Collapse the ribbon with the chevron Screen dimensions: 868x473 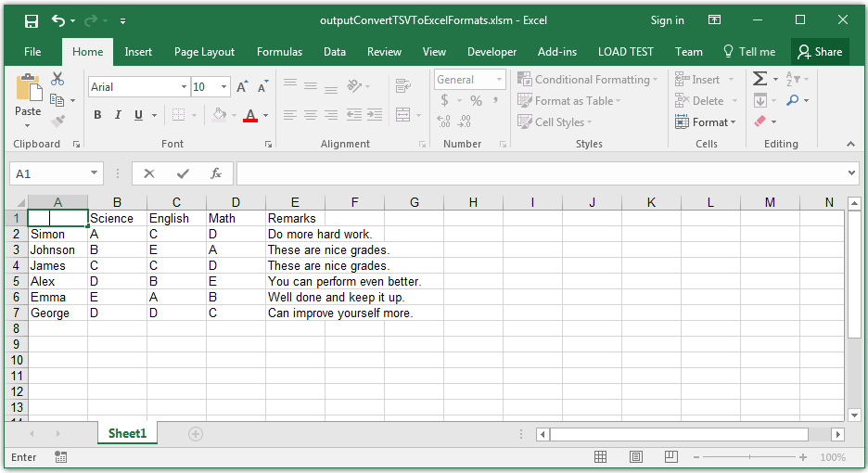point(850,144)
